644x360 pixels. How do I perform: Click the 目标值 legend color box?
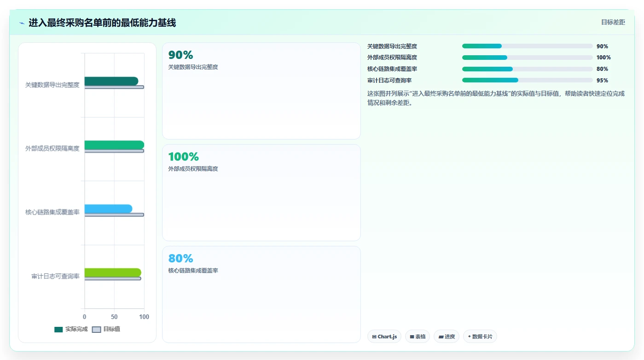pos(97,329)
